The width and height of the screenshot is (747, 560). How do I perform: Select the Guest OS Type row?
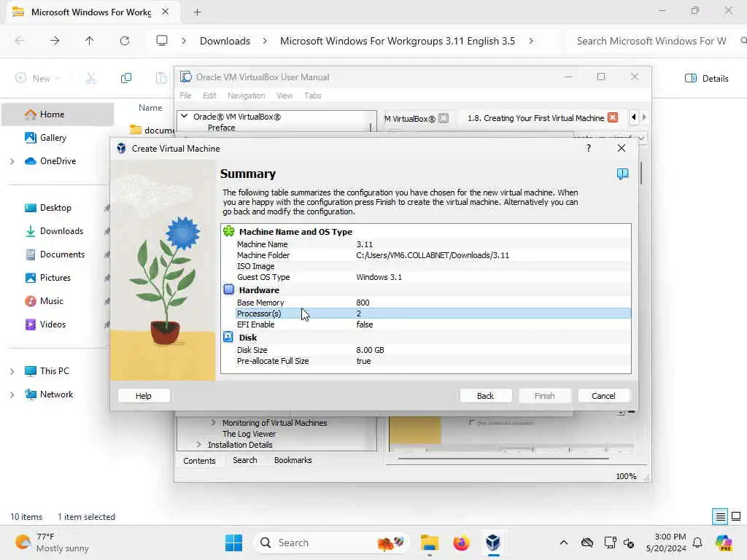(433, 277)
